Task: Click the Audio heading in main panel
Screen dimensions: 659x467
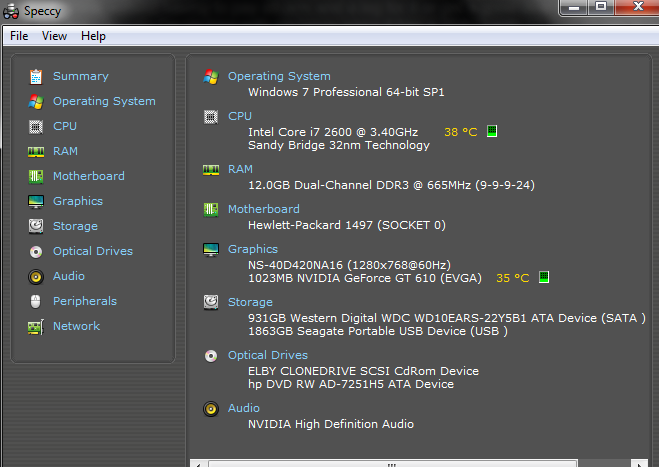Action: [244, 409]
